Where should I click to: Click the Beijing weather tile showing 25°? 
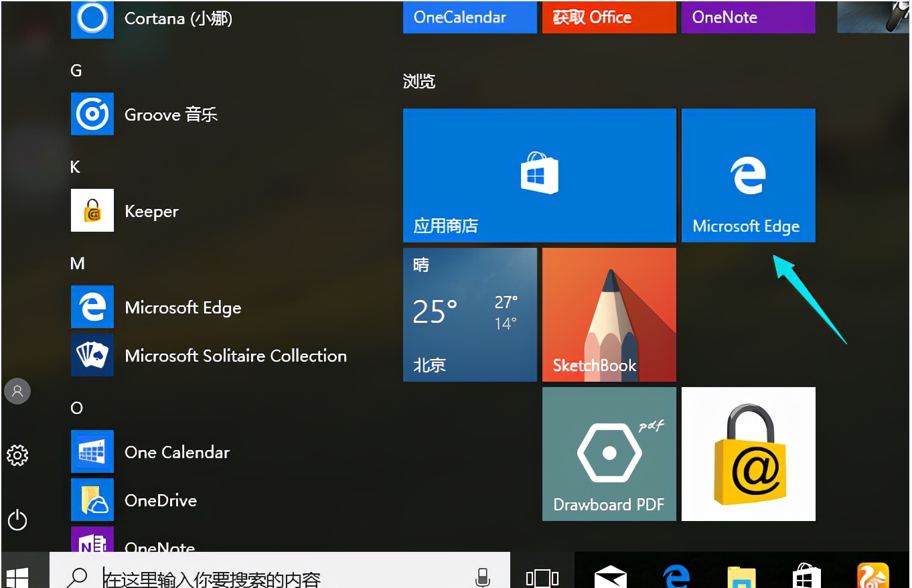click(x=469, y=315)
